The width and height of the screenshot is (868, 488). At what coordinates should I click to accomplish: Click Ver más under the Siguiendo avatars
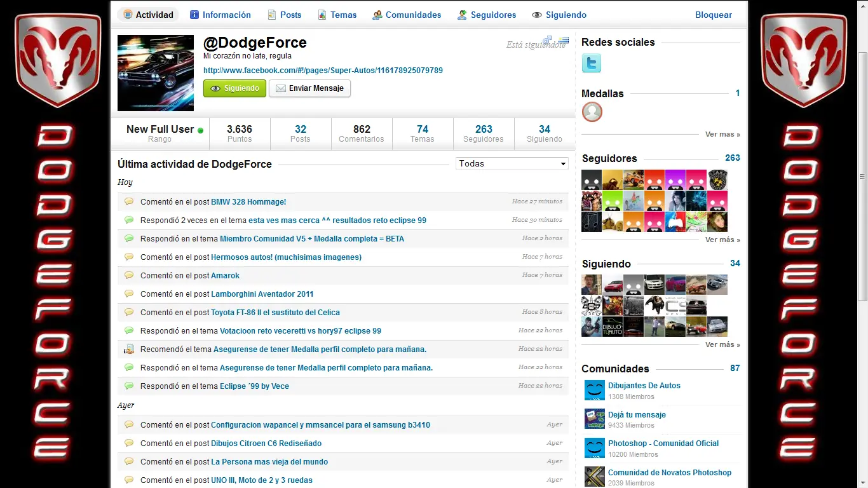click(x=722, y=345)
